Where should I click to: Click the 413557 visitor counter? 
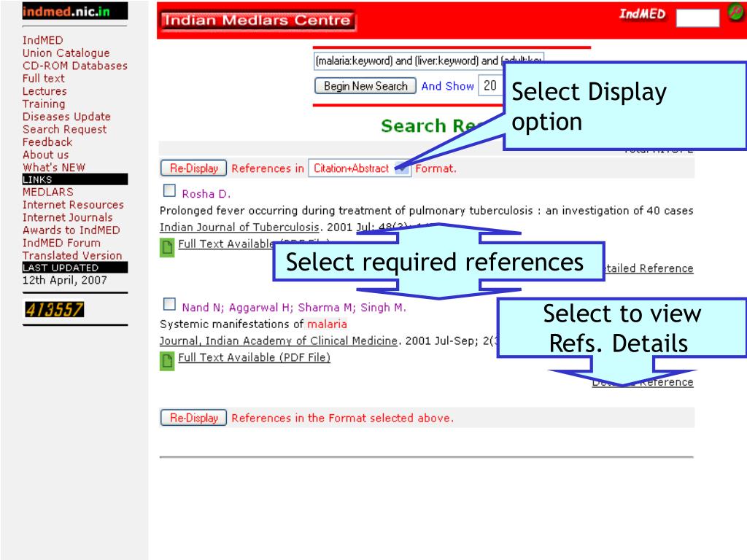pos(54,309)
